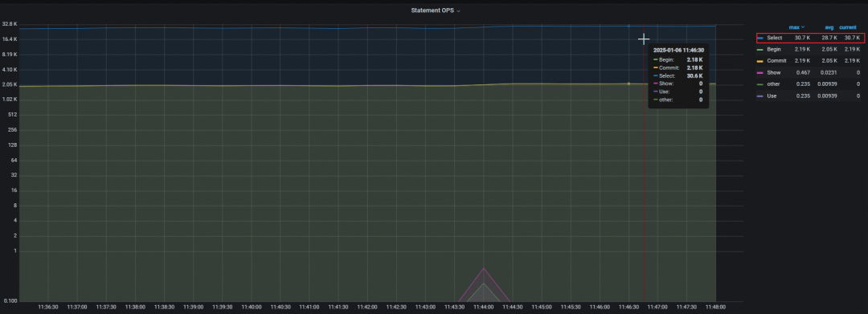Click the Begin row avg value 2.05 K
Image resolution: width=868 pixels, height=314 pixels.
click(x=829, y=49)
